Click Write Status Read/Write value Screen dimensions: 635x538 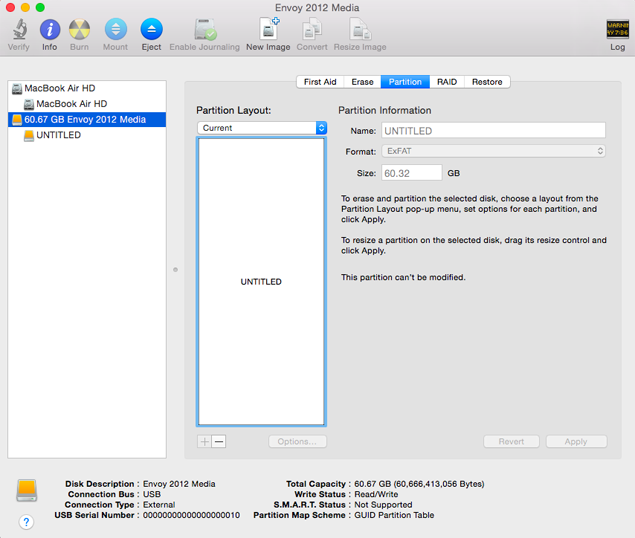coord(376,495)
